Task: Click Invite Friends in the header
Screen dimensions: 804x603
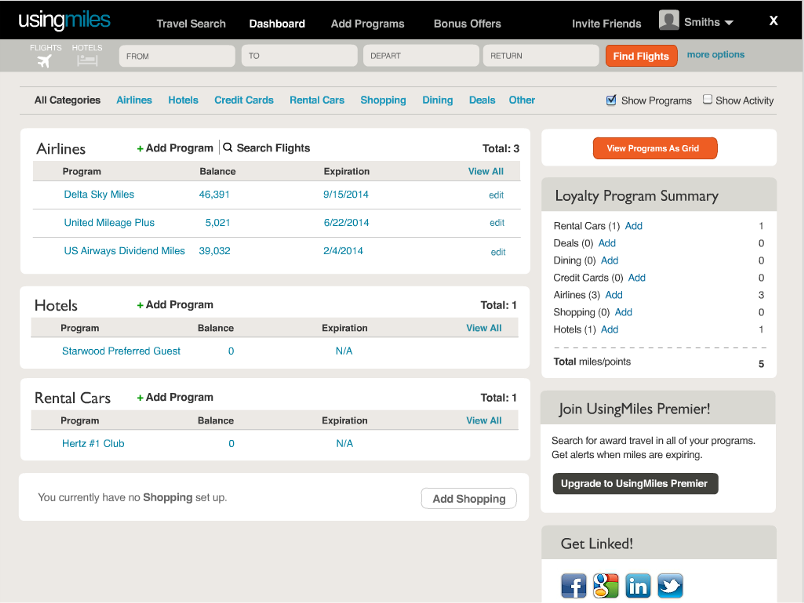Action: pyautogui.click(x=607, y=24)
